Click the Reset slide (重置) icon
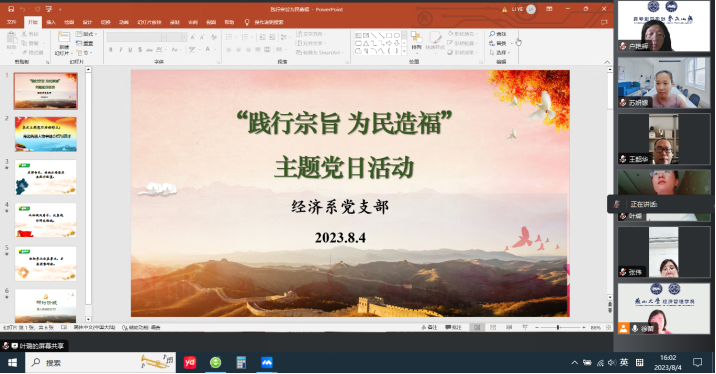Image resolution: width=716 pixels, height=374 pixels. (x=84, y=43)
